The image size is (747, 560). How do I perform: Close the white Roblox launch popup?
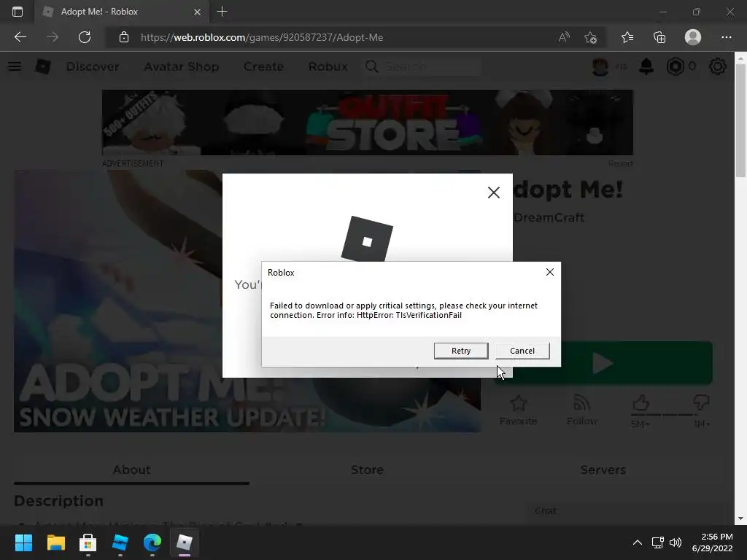(x=494, y=192)
